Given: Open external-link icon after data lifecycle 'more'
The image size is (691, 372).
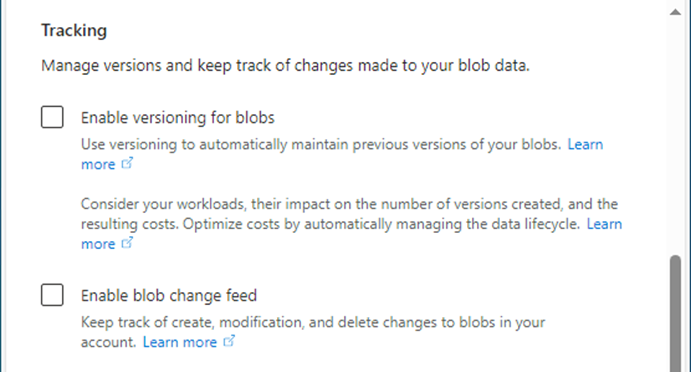Looking at the screenshot, I should [127, 243].
